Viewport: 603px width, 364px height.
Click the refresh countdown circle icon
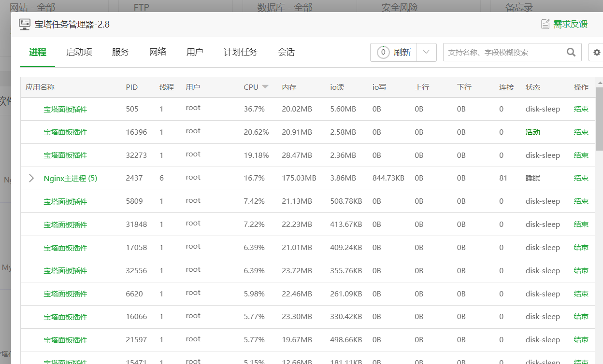pyautogui.click(x=383, y=52)
